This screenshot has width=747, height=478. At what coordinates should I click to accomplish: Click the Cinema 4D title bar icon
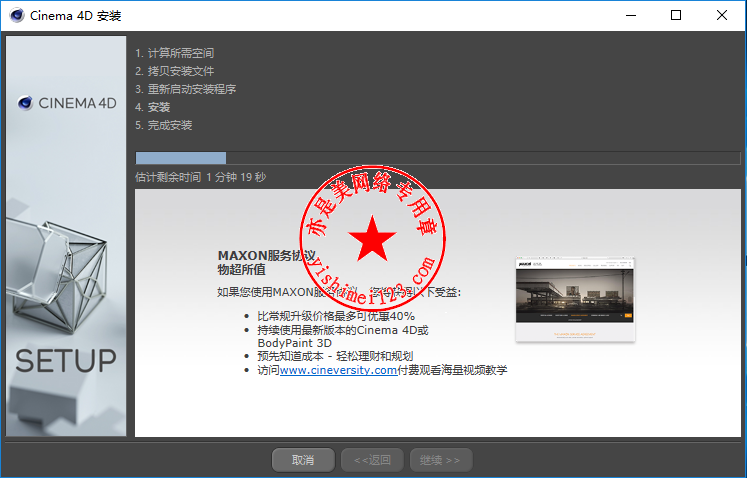coord(15,15)
